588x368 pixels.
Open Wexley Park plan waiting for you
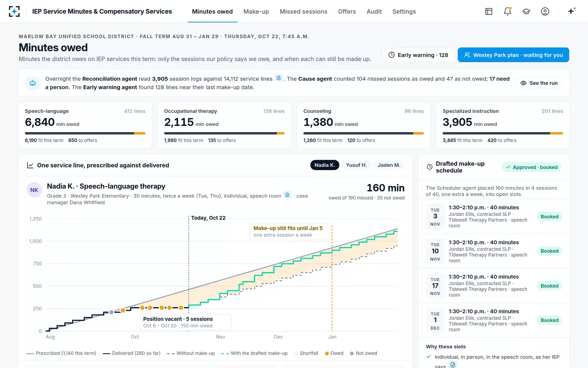(x=513, y=55)
